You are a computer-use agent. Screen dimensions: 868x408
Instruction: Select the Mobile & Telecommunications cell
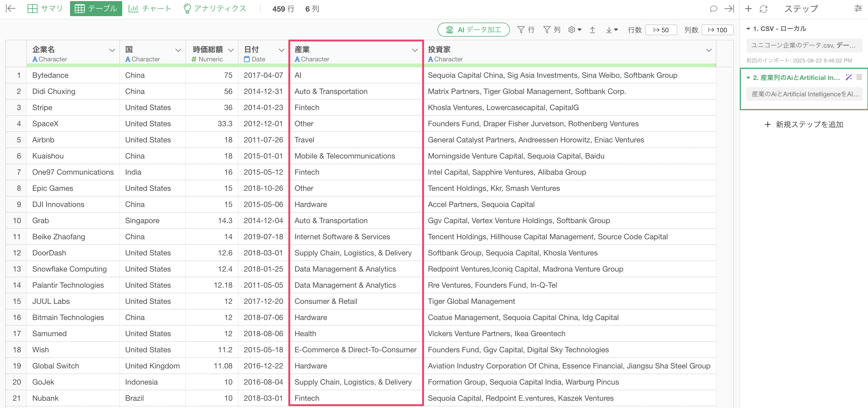point(356,156)
